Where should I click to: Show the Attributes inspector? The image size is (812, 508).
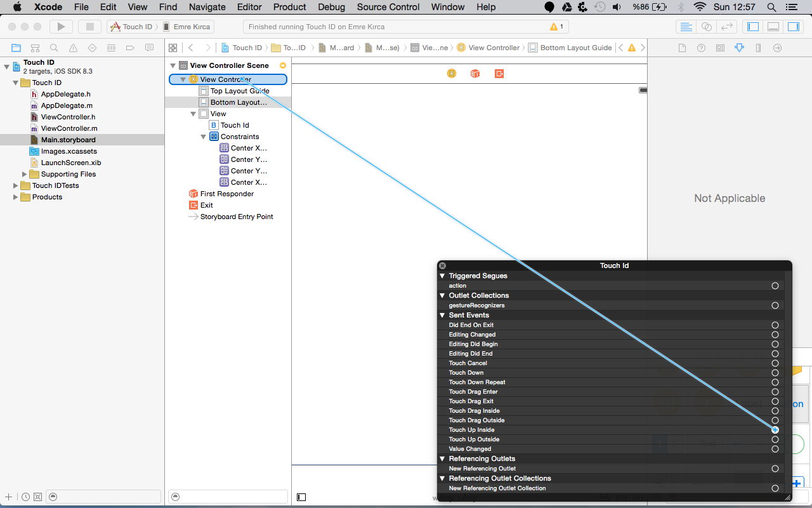(x=739, y=48)
